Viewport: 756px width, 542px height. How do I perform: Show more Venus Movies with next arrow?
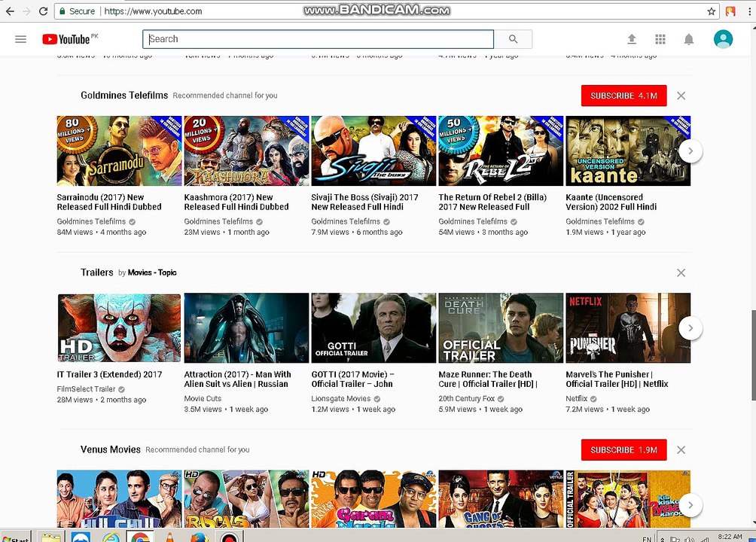690,505
